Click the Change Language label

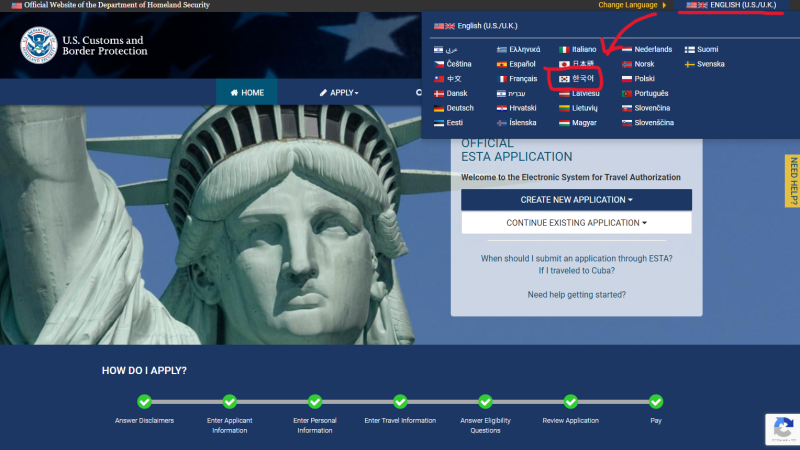pos(628,5)
